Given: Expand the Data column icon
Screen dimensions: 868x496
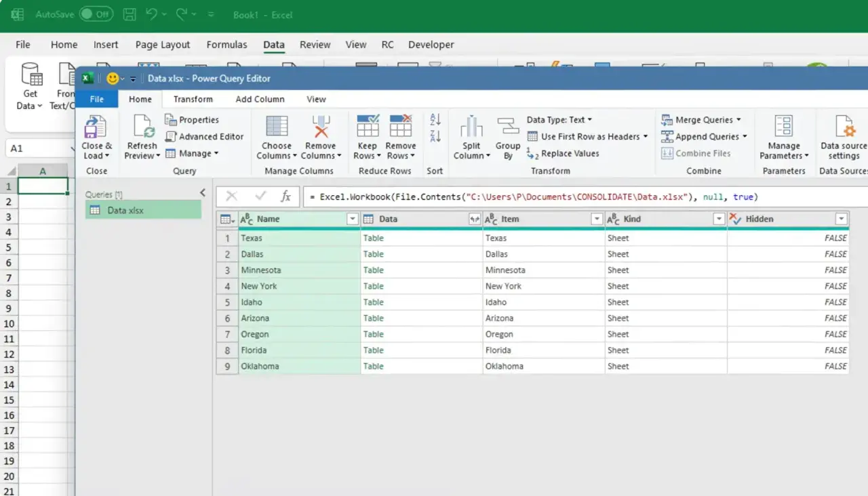Looking at the screenshot, I should pos(475,220).
